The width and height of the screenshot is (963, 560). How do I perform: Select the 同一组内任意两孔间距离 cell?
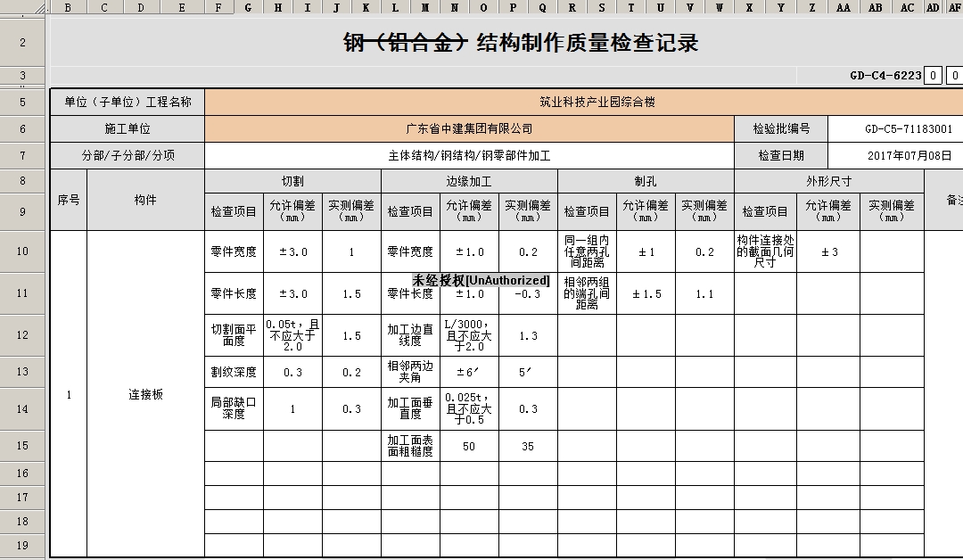(x=587, y=251)
